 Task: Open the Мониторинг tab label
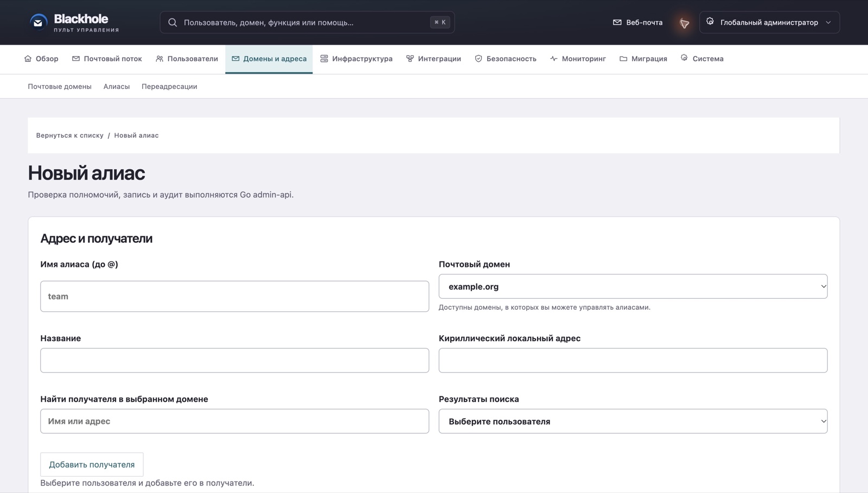pos(584,59)
